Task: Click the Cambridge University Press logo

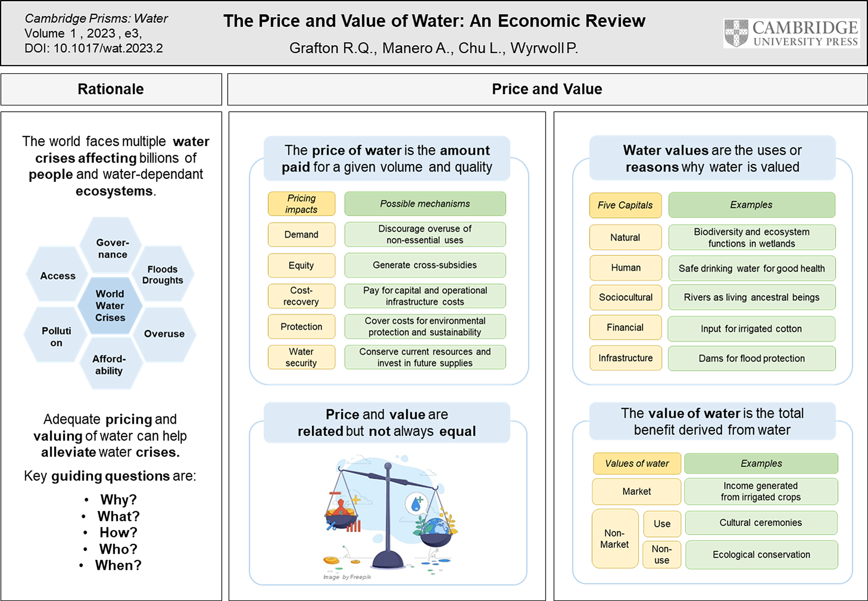Action: 791,33
